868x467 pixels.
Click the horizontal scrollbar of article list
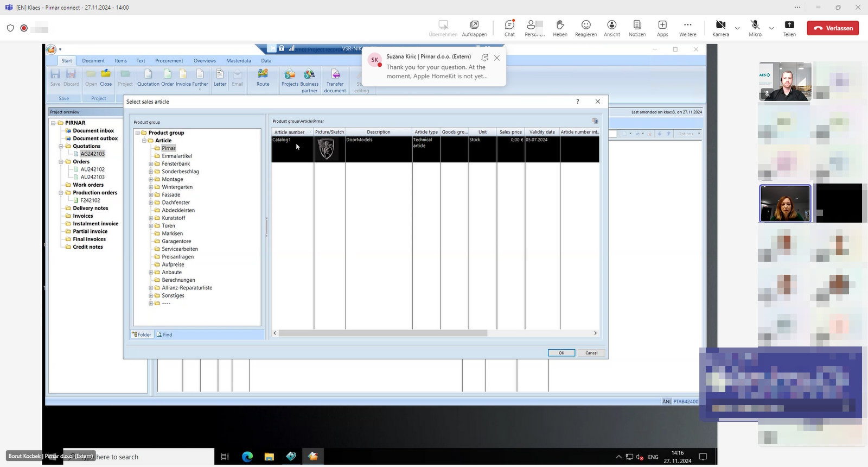[382, 333]
